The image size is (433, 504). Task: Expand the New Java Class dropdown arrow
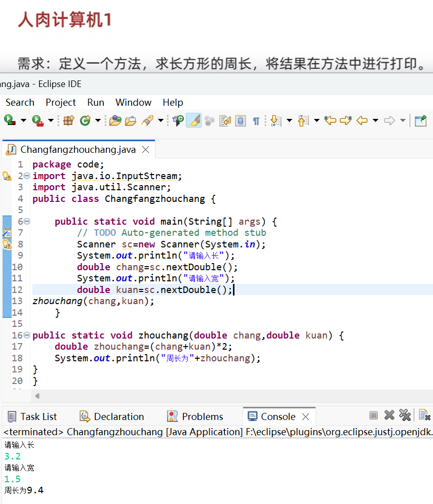click(98, 120)
